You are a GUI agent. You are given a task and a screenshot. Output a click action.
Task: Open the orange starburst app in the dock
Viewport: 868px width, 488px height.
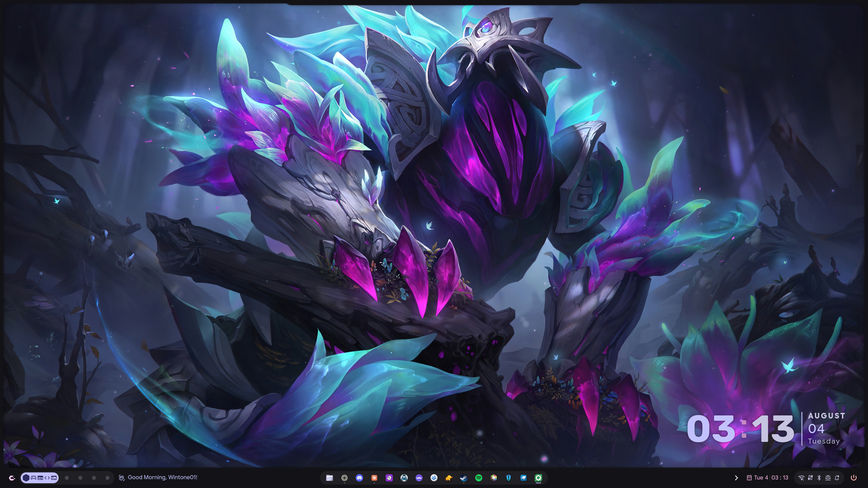[374, 478]
